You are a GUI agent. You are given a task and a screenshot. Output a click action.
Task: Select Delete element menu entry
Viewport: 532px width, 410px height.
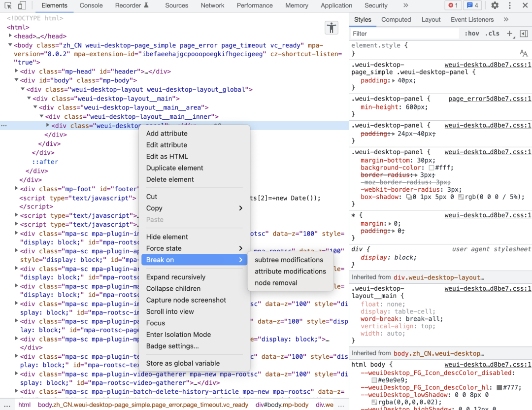(x=195, y=179)
